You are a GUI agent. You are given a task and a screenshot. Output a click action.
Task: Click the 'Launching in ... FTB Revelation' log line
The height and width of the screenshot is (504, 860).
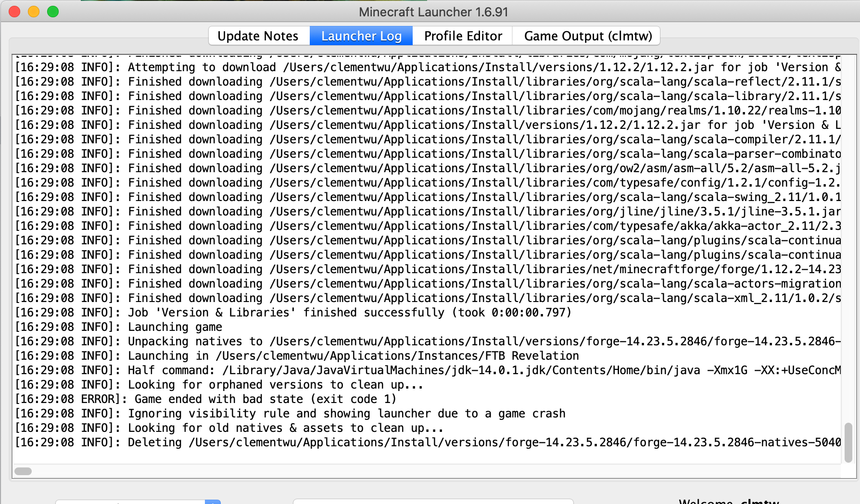point(297,356)
